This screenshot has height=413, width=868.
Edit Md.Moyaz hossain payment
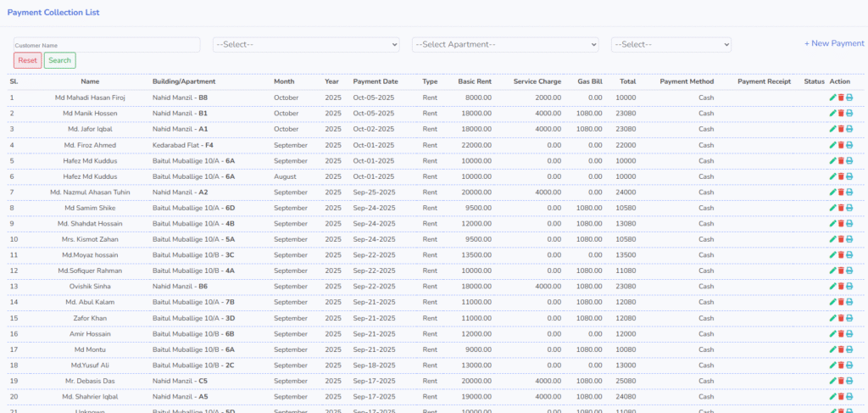click(832, 255)
